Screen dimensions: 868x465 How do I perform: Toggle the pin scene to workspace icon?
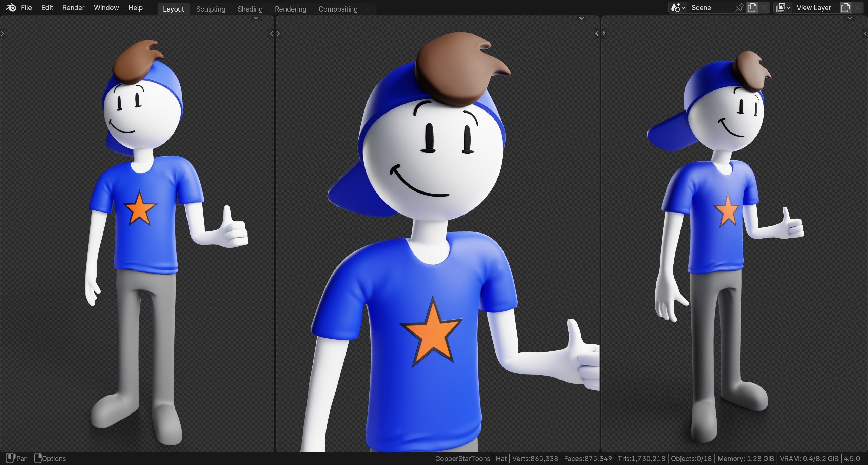pos(739,7)
